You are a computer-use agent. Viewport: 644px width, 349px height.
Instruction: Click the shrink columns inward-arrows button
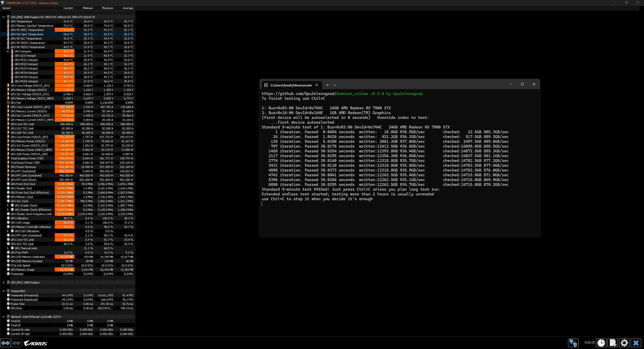(17, 343)
